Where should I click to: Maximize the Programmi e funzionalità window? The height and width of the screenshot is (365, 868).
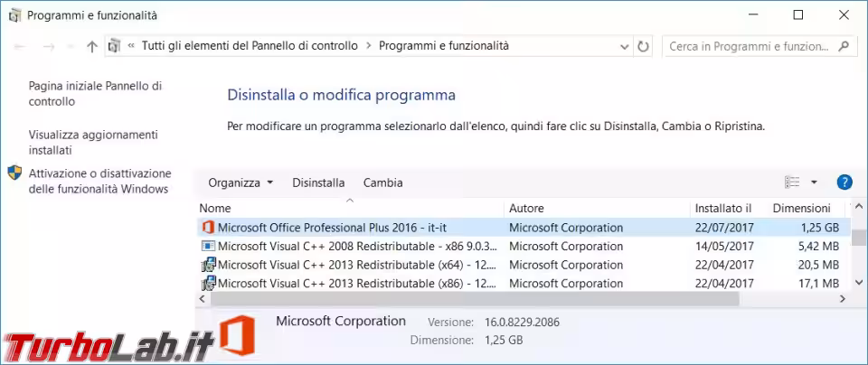798,15
